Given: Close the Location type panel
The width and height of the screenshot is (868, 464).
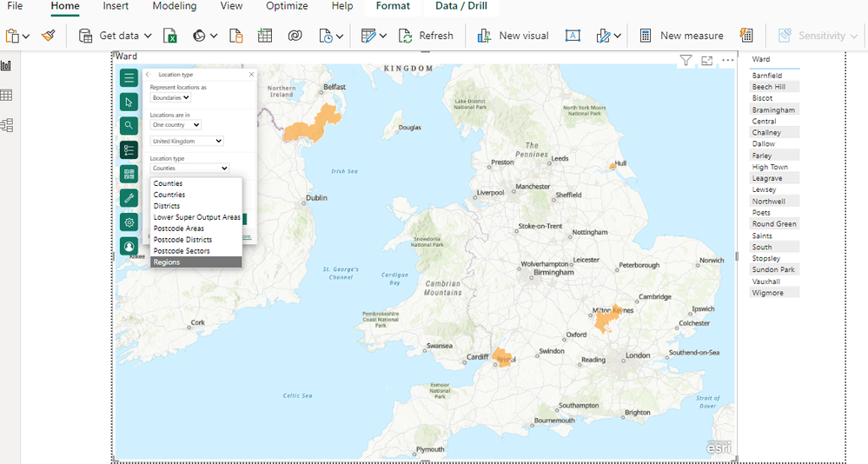Looking at the screenshot, I should click(251, 75).
